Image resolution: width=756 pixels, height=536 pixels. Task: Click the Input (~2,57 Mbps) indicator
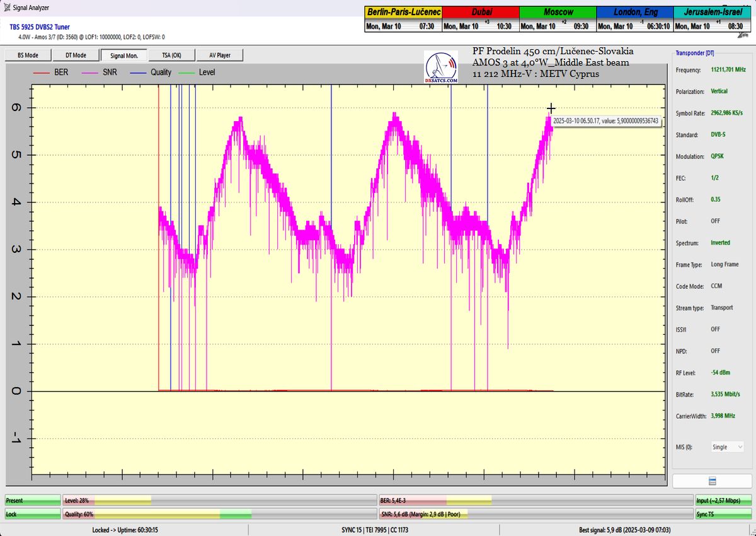coord(723,501)
